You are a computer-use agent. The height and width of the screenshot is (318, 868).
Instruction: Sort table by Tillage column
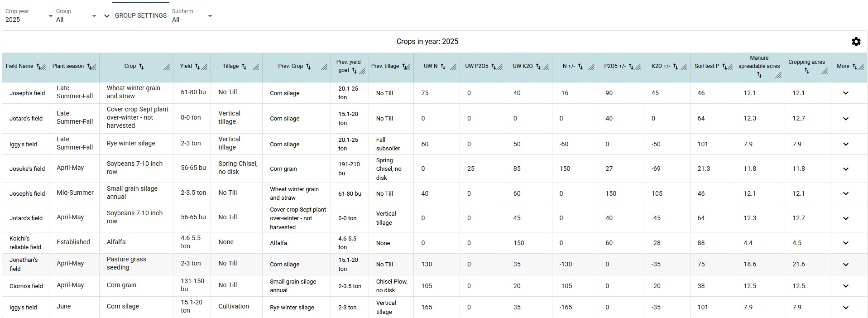(x=244, y=67)
